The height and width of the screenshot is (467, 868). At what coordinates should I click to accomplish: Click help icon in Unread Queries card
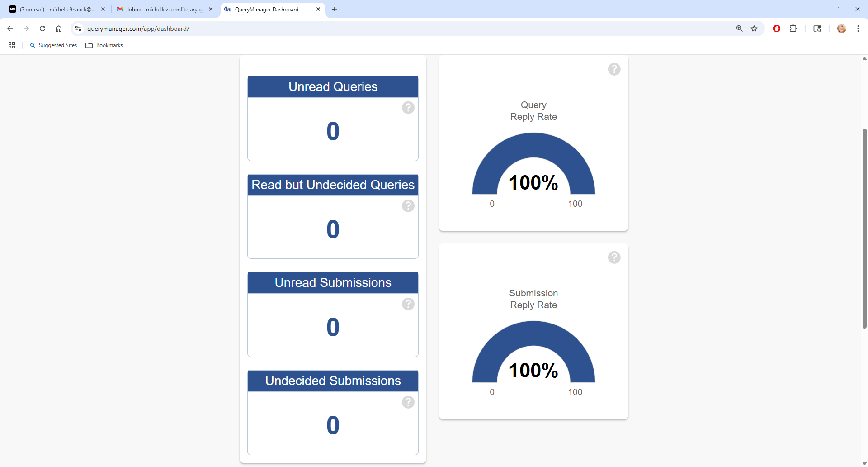click(x=408, y=108)
